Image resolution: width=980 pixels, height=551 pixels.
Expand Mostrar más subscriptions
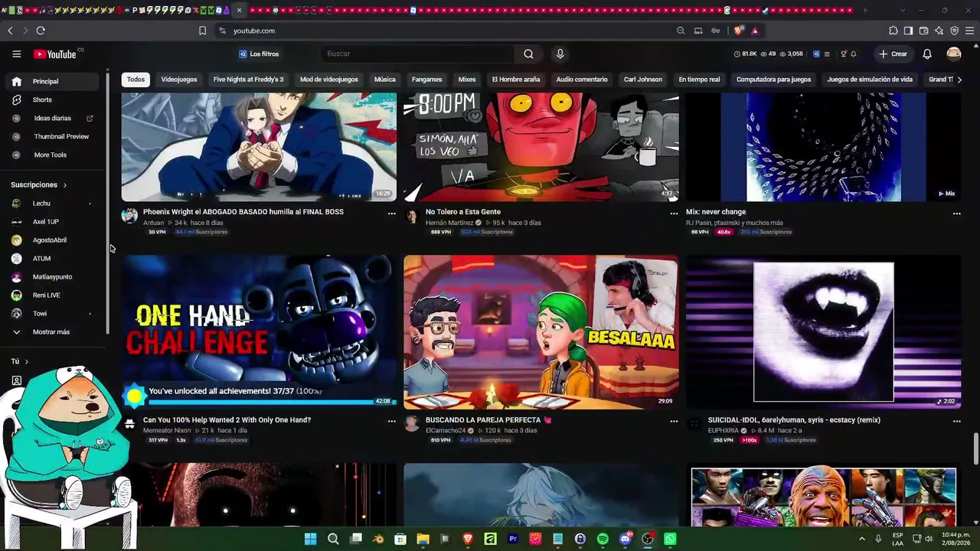pyautogui.click(x=50, y=332)
